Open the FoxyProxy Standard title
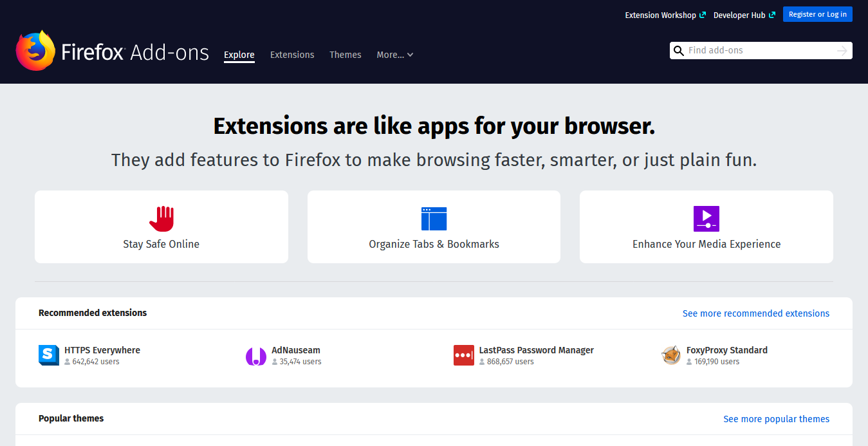This screenshot has width=868, height=446. tap(727, 350)
